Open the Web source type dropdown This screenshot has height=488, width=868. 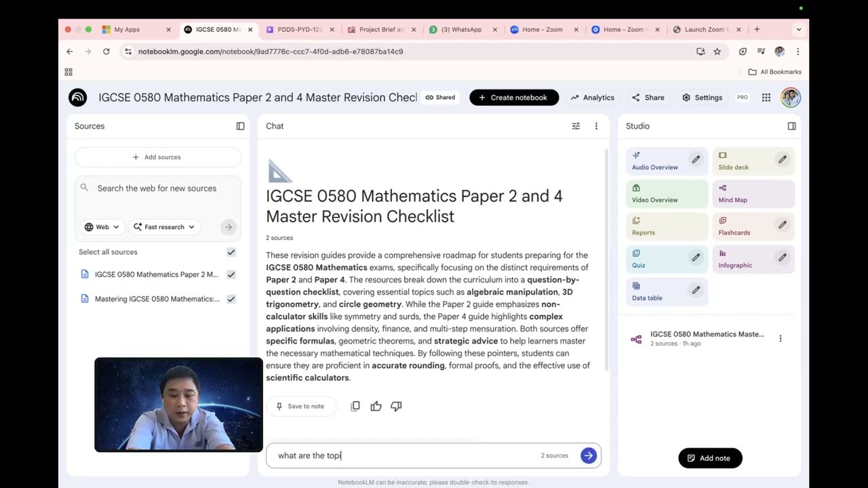click(x=102, y=227)
